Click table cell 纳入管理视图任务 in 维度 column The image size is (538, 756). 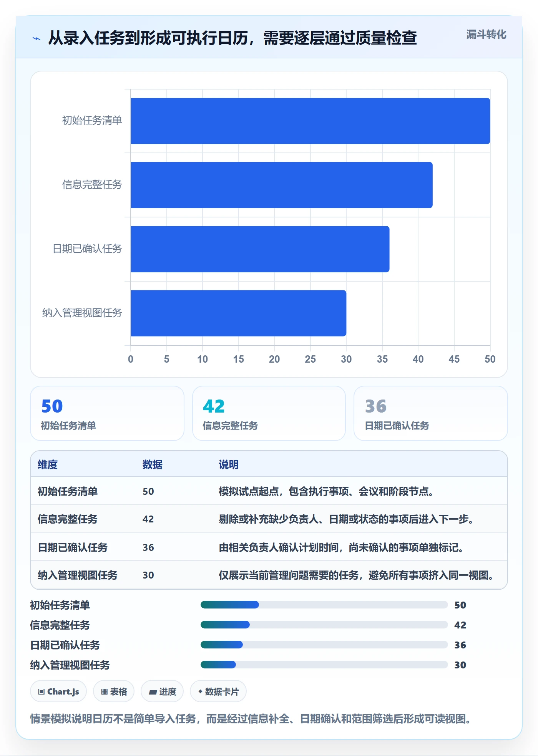[78, 575]
